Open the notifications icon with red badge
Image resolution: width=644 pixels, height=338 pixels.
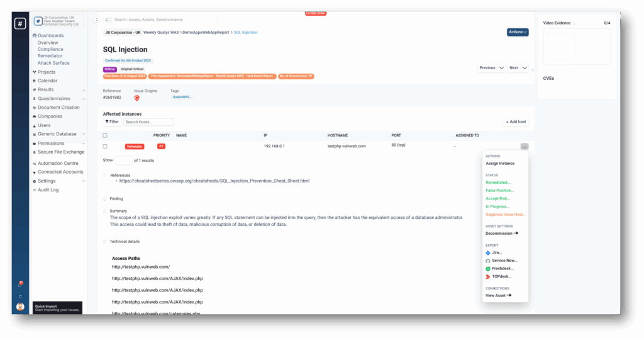click(20, 284)
